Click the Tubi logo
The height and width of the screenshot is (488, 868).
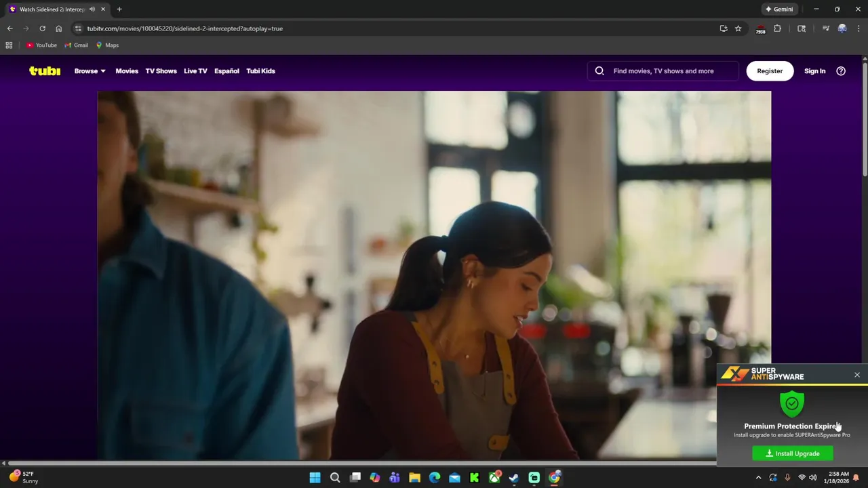(45, 70)
